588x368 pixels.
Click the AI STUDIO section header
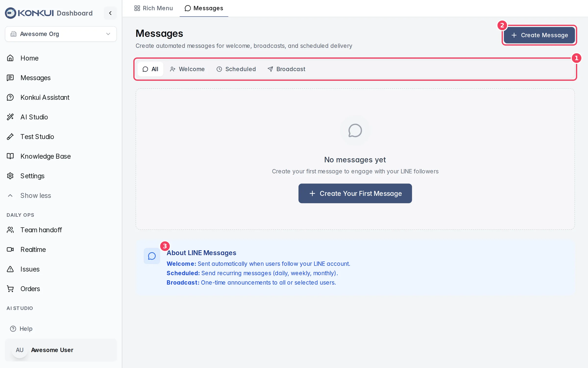click(x=20, y=308)
